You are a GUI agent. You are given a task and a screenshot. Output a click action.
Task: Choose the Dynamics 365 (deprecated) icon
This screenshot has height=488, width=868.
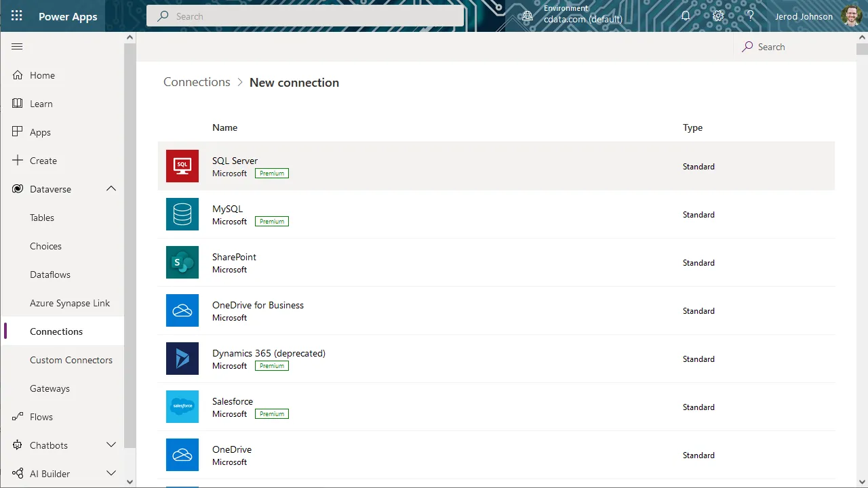(x=182, y=359)
